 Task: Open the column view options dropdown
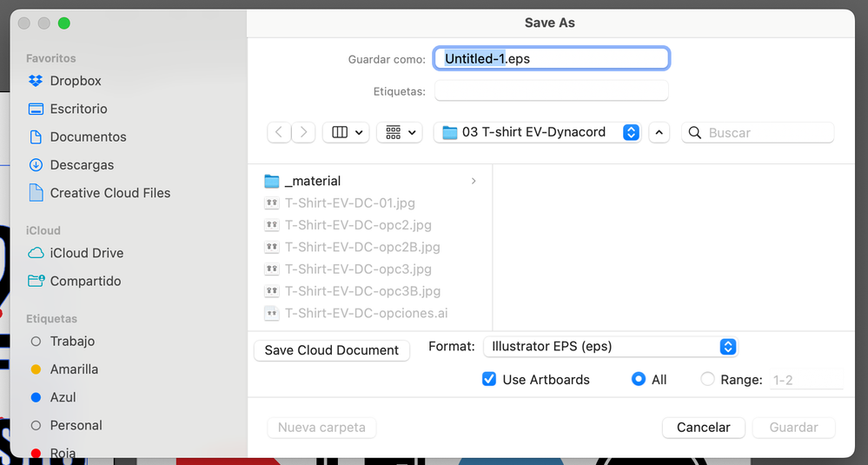[x=346, y=132]
